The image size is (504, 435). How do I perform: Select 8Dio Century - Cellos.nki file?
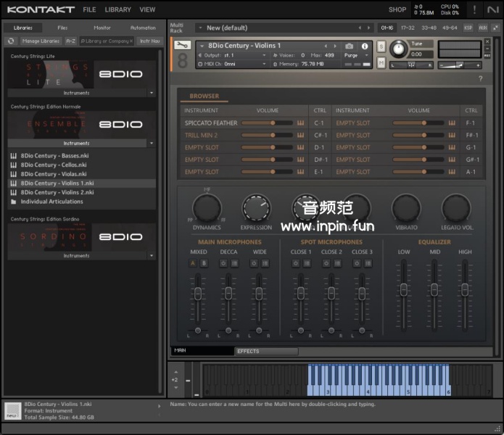(x=54, y=165)
